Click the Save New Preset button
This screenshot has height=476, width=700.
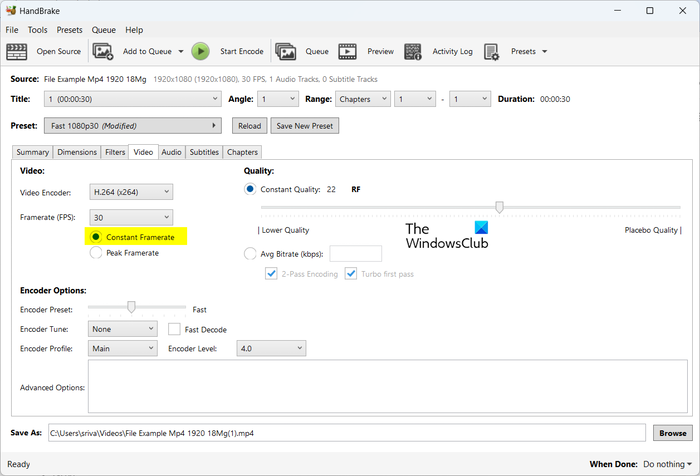tap(305, 126)
